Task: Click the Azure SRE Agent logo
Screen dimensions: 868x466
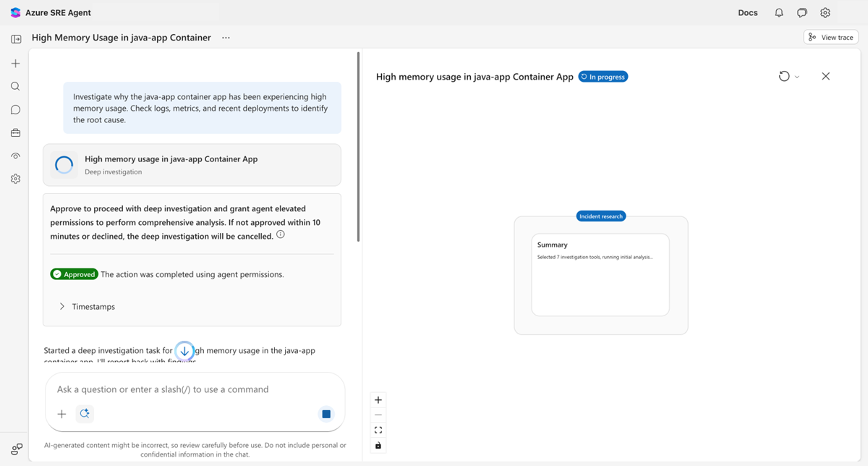Action: click(x=15, y=12)
